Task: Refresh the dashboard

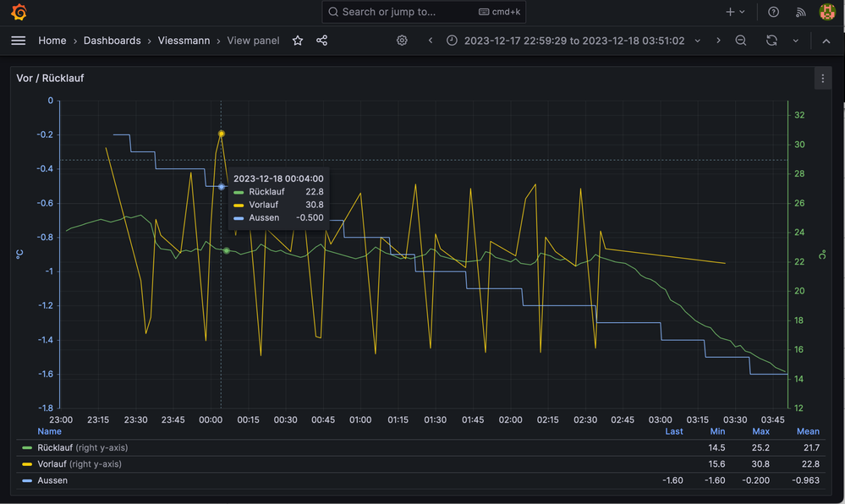Action: (771, 41)
